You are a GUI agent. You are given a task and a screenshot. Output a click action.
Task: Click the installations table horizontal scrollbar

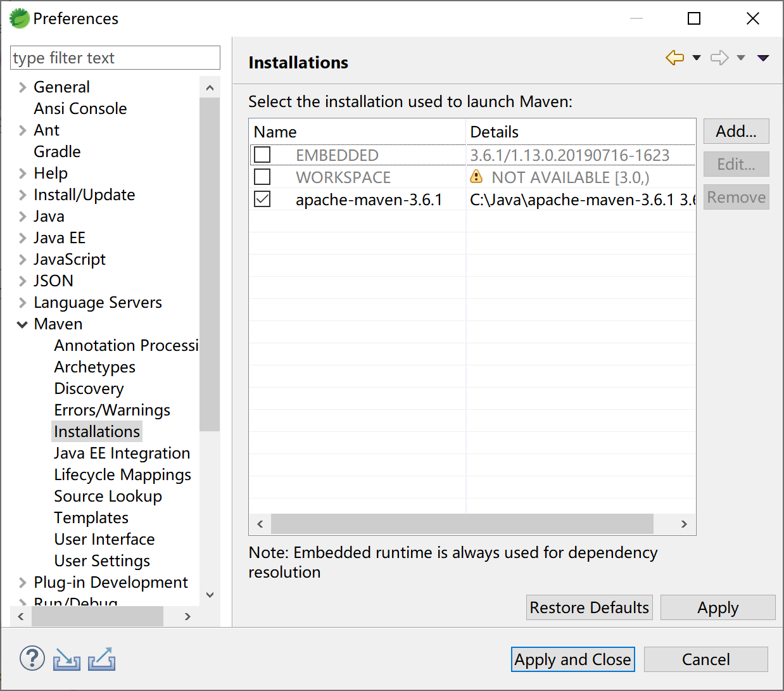[x=462, y=524]
